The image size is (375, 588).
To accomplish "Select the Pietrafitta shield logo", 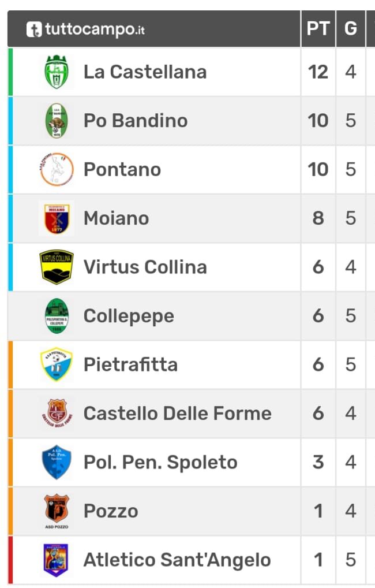I will coord(57,364).
